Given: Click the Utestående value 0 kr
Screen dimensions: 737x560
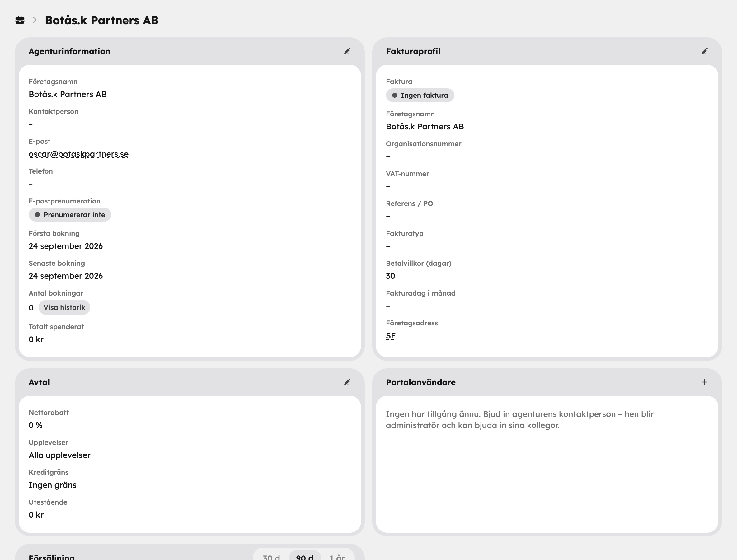Looking at the screenshot, I should coord(36,515).
